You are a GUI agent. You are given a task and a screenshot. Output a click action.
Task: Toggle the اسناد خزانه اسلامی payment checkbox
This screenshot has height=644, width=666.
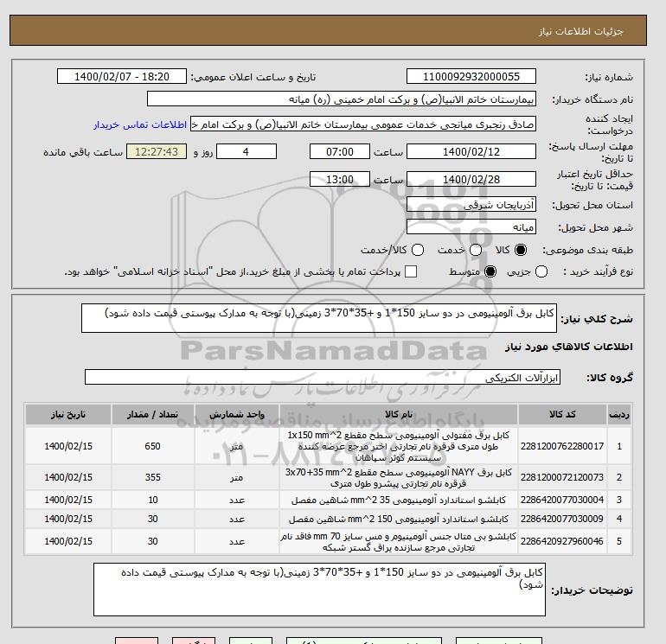pyautogui.click(x=411, y=271)
